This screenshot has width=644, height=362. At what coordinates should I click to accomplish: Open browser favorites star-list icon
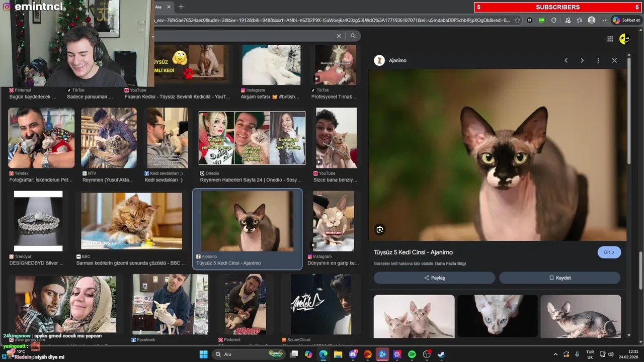click(579, 20)
